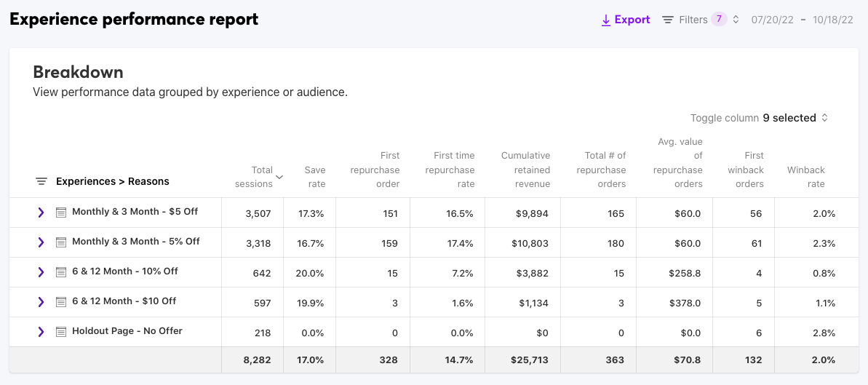This screenshot has width=868, height=385.
Task: Select the start date 07/20/22
Action: pyautogui.click(x=772, y=20)
